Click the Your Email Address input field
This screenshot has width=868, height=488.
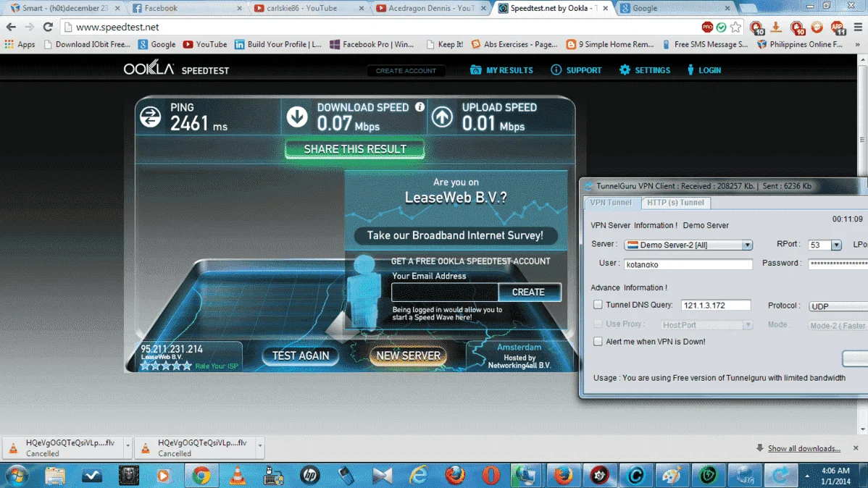click(x=445, y=292)
